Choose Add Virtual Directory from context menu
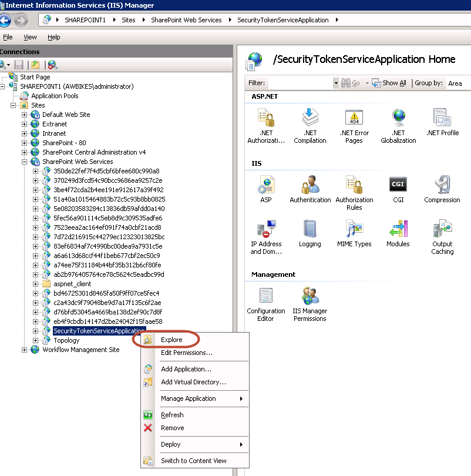The image size is (471, 476). coord(195,382)
